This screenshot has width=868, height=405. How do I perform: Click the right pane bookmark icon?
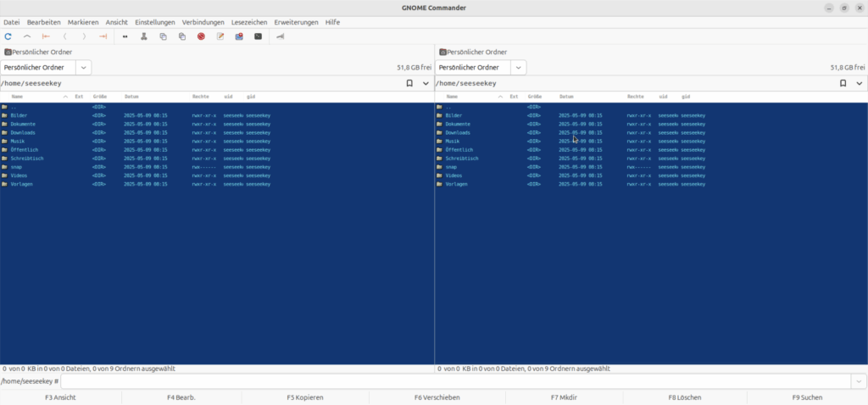point(843,83)
